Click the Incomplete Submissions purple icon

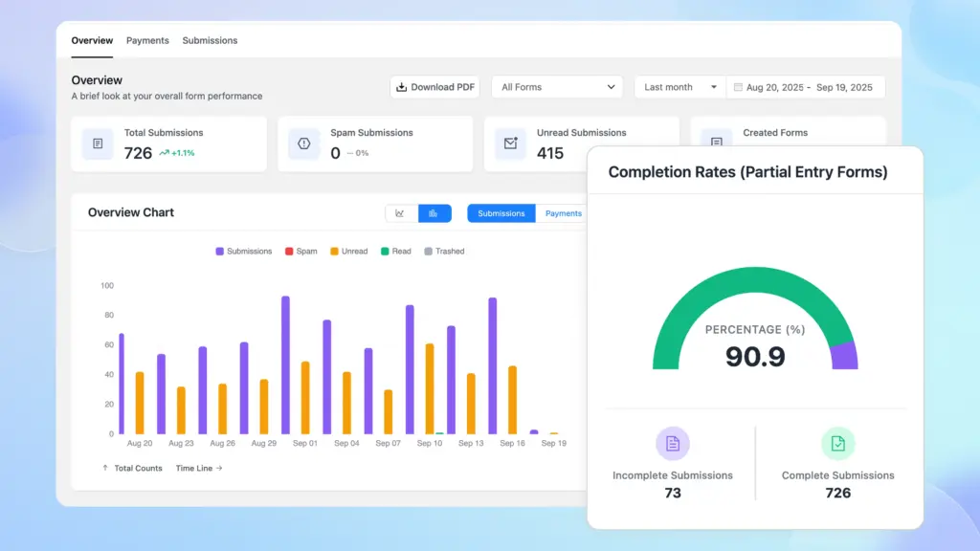pyautogui.click(x=673, y=444)
